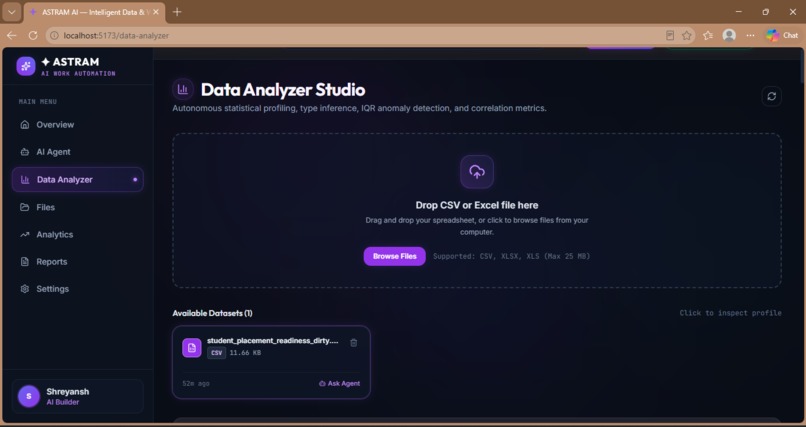Open the reading view icon in address bar
Screen dimensions: 806x427
[670, 35]
